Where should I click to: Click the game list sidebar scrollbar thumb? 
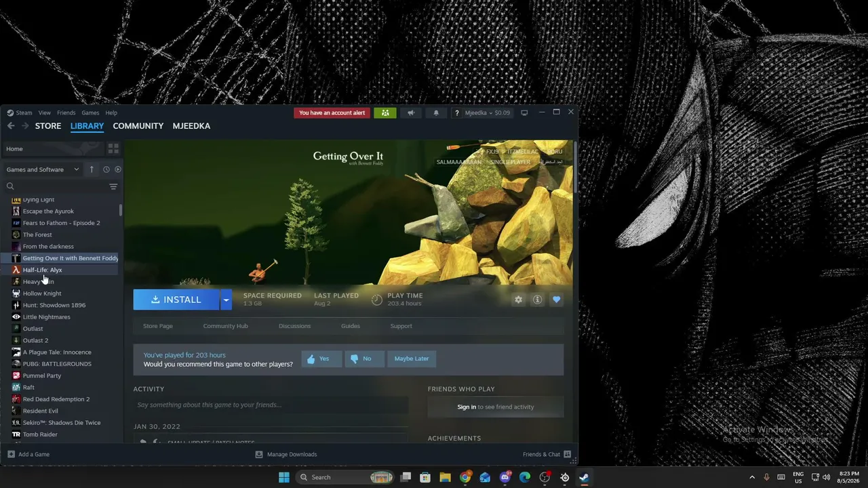pos(121,209)
